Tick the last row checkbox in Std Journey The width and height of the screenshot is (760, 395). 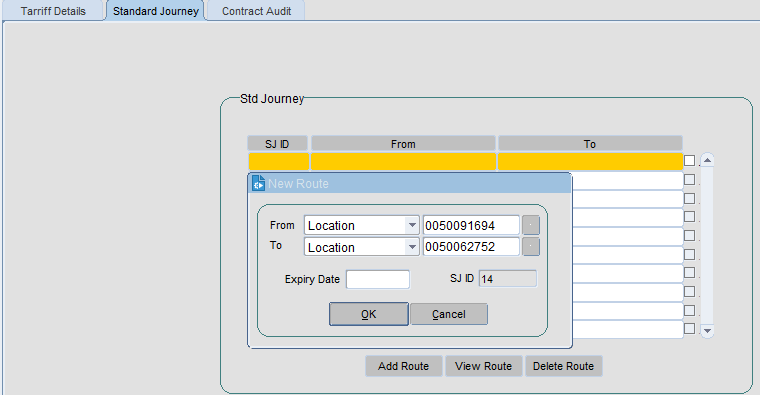point(689,329)
